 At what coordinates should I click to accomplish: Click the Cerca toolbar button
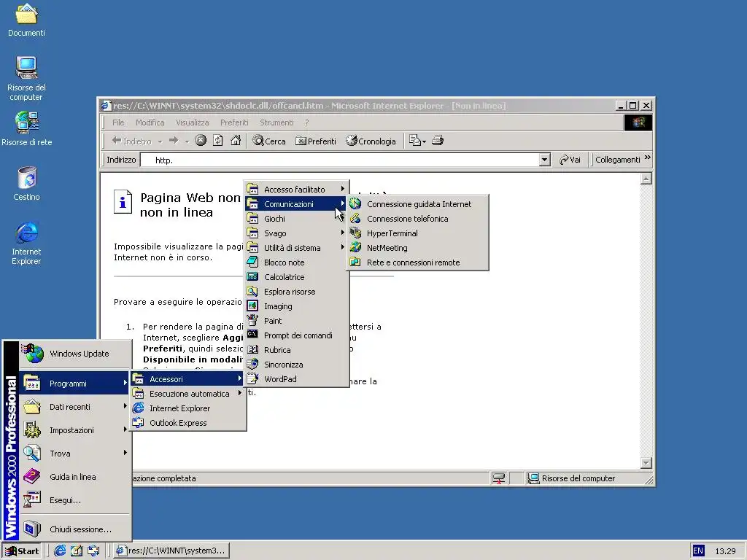[x=269, y=141]
